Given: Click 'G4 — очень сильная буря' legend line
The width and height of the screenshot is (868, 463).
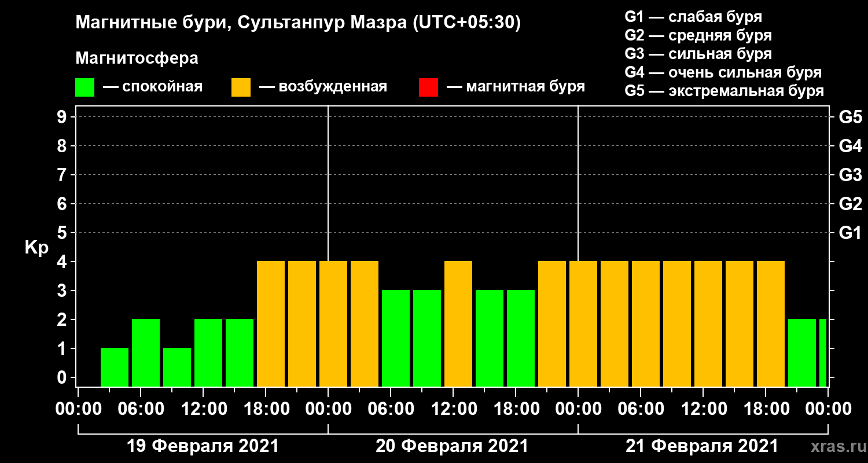Looking at the screenshot, I should coord(723,72).
